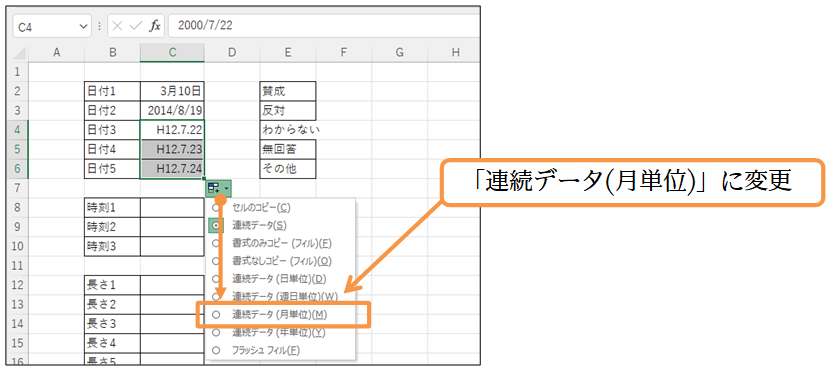Select 連続データ (日単位) entry
826x369 pixels.
279,279
